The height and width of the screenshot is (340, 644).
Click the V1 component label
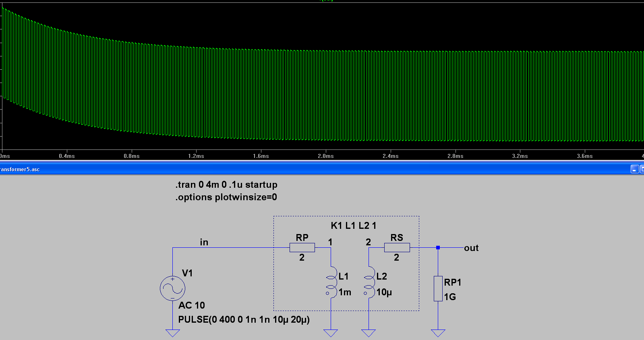point(187,273)
